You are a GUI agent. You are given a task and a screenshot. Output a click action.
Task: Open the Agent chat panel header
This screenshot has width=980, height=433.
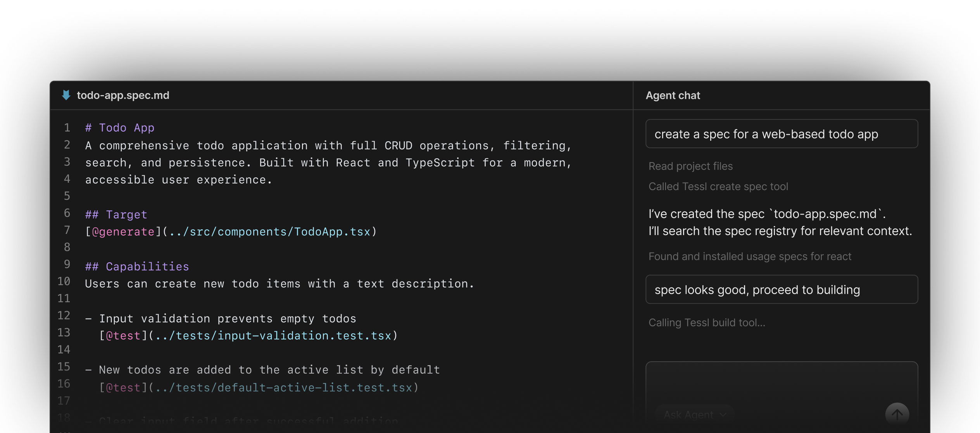(x=673, y=95)
